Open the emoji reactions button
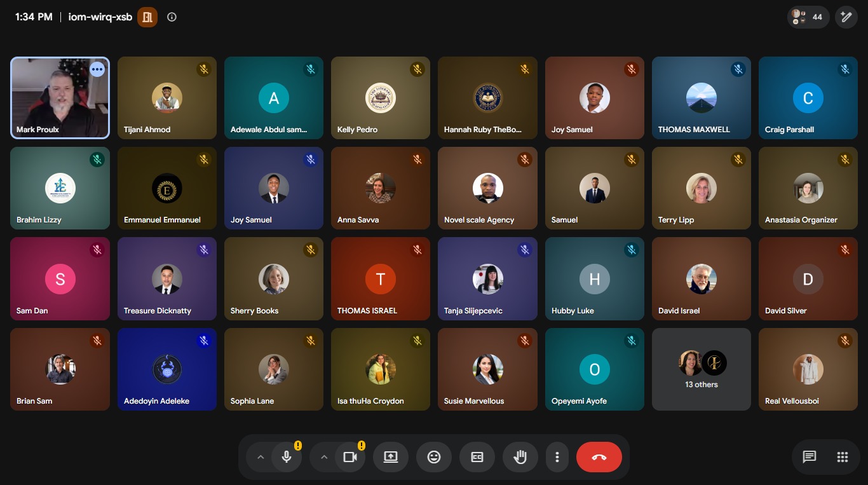The width and height of the screenshot is (868, 485). tap(434, 457)
